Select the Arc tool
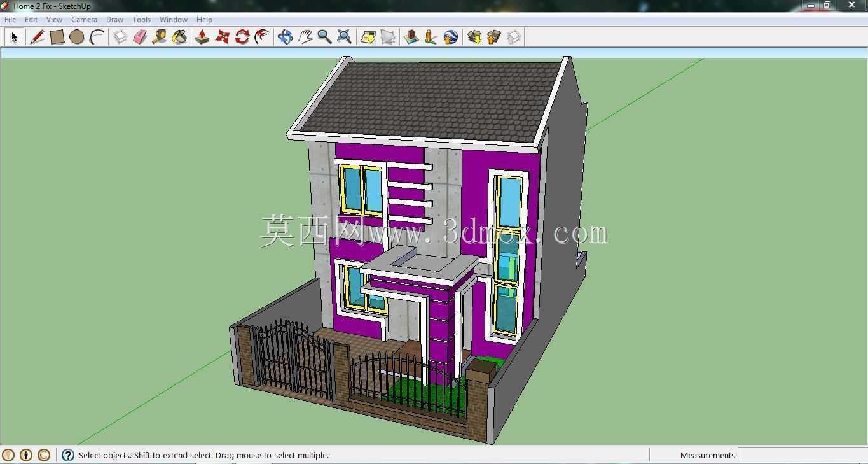Screen dimensions: 868x464 click(x=97, y=37)
